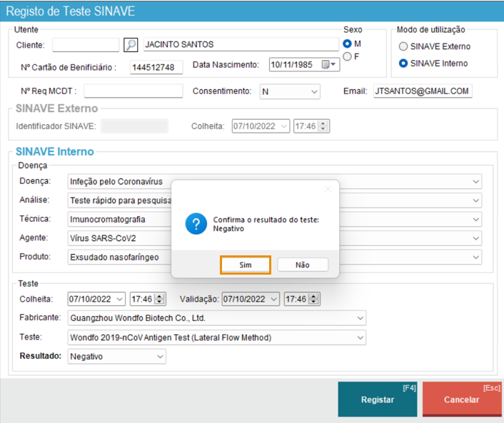The width and height of the screenshot is (504, 423).
Task: Open the Resultado dropdown
Action: point(159,356)
